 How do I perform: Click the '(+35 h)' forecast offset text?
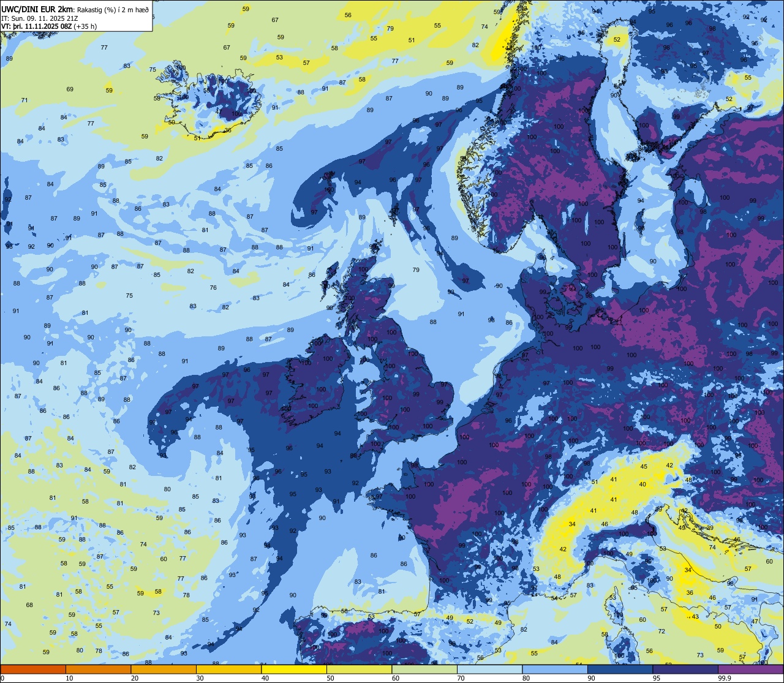[85, 26]
